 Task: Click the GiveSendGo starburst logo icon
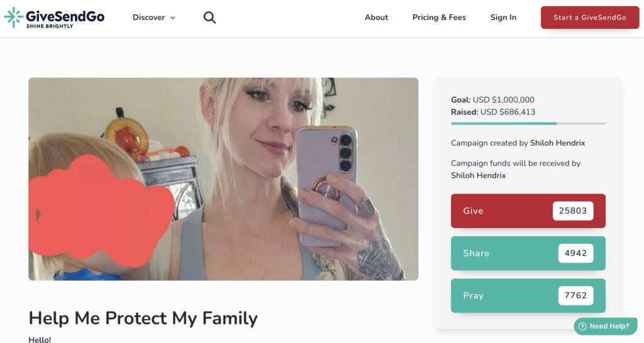[13, 17]
